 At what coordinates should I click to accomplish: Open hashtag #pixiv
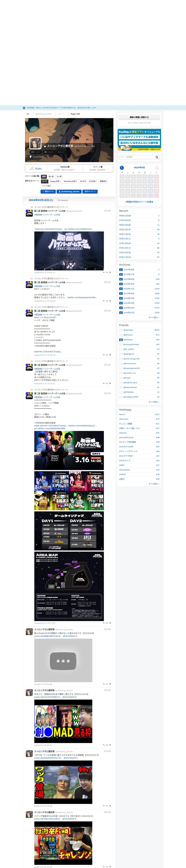(x=122, y=414)
